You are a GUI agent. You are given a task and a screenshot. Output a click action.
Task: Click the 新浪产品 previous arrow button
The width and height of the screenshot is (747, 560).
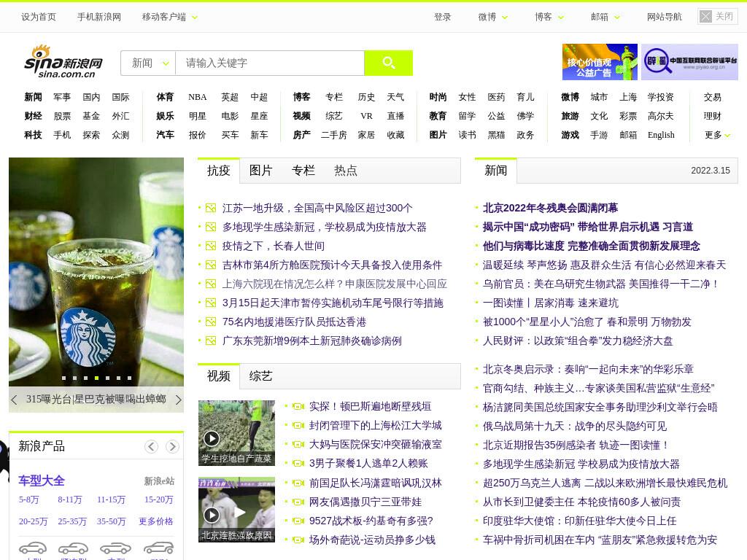(152, 446)
